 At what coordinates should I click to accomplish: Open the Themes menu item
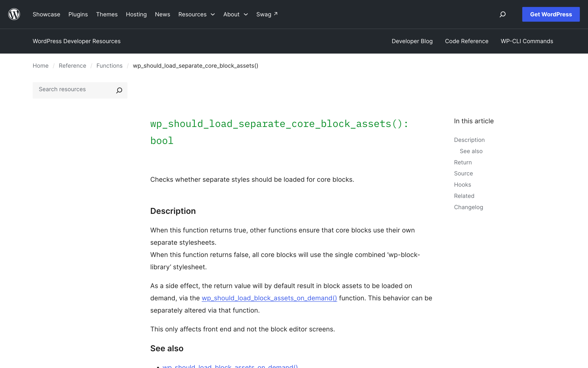click(107, 14)
